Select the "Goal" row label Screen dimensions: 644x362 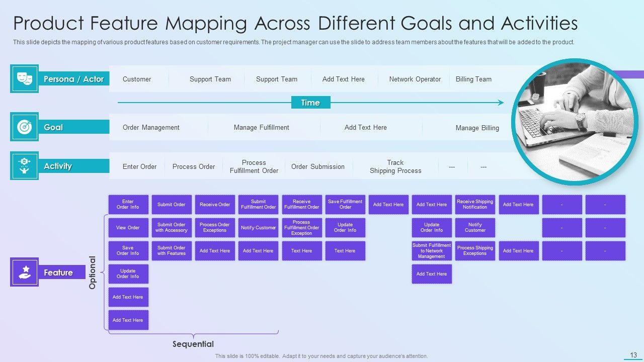(73, 127)
